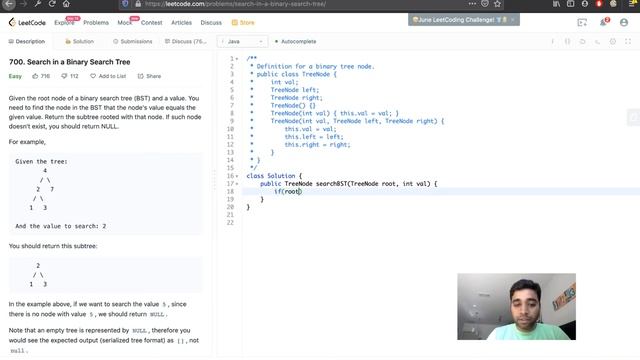The width and height of the screenshot is (640, 360).
Task: Toggle the Autocomplete option
Action: [296, 42]
